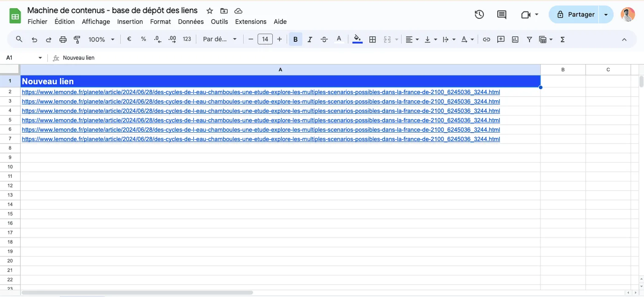Toggle bold formatting
Screen dimensions: 644x297
tap(295, 40)
